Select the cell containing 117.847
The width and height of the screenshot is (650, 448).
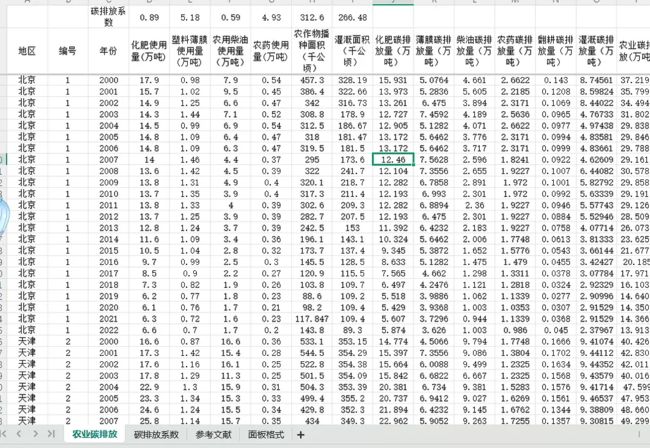311,319
